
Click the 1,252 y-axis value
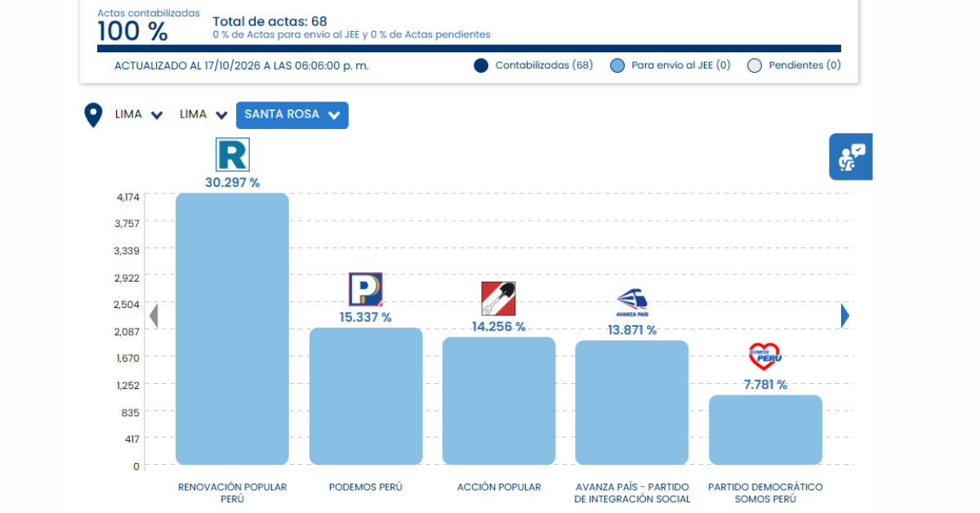(128, 386)
